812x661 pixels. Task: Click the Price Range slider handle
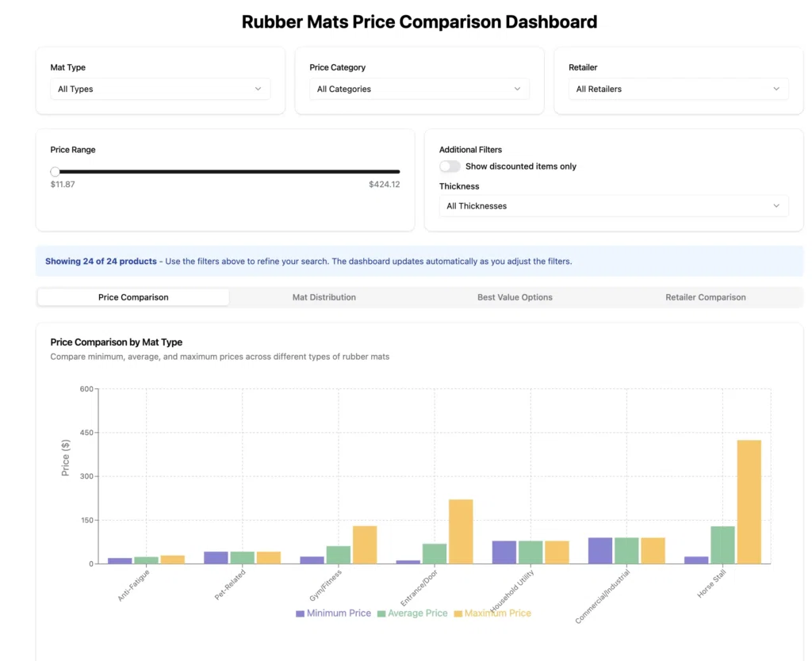56,172
